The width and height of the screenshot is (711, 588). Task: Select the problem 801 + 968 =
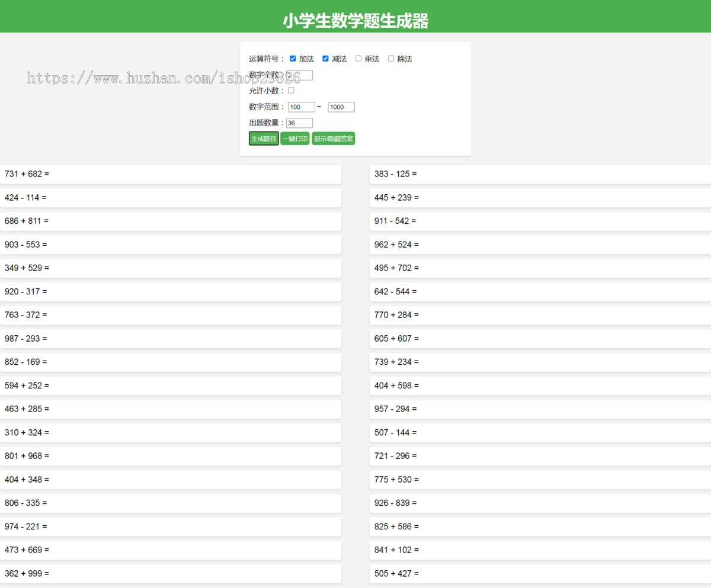(171, 456)
